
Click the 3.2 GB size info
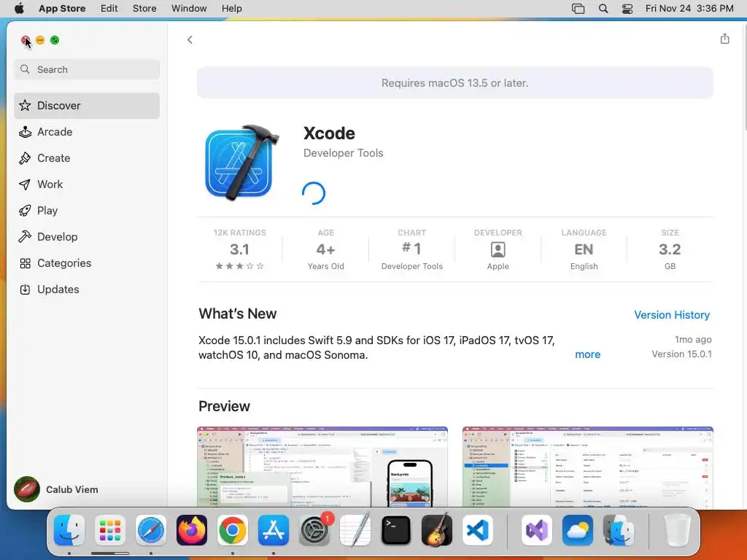point(670,249)
